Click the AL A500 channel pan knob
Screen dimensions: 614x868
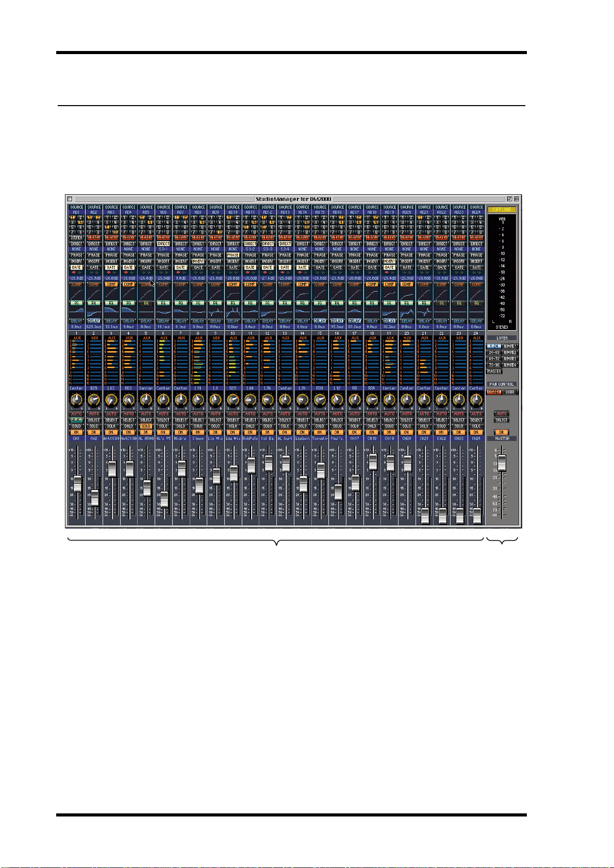(146, 399)
